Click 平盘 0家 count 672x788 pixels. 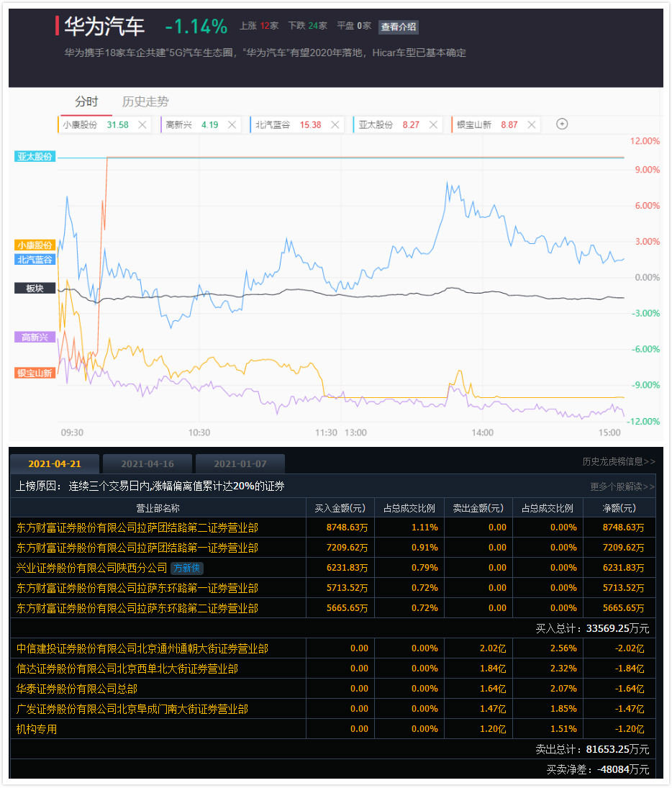pos(354,26)
